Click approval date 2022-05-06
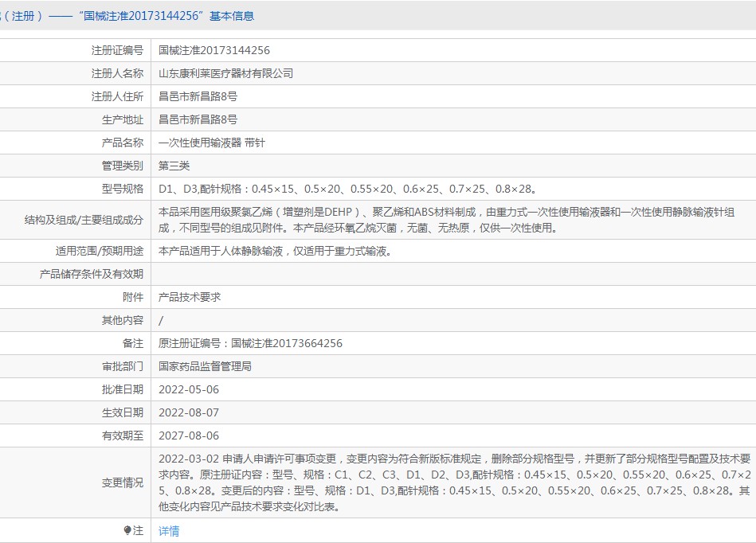The image size is (756, 543). tap(189, 390)
